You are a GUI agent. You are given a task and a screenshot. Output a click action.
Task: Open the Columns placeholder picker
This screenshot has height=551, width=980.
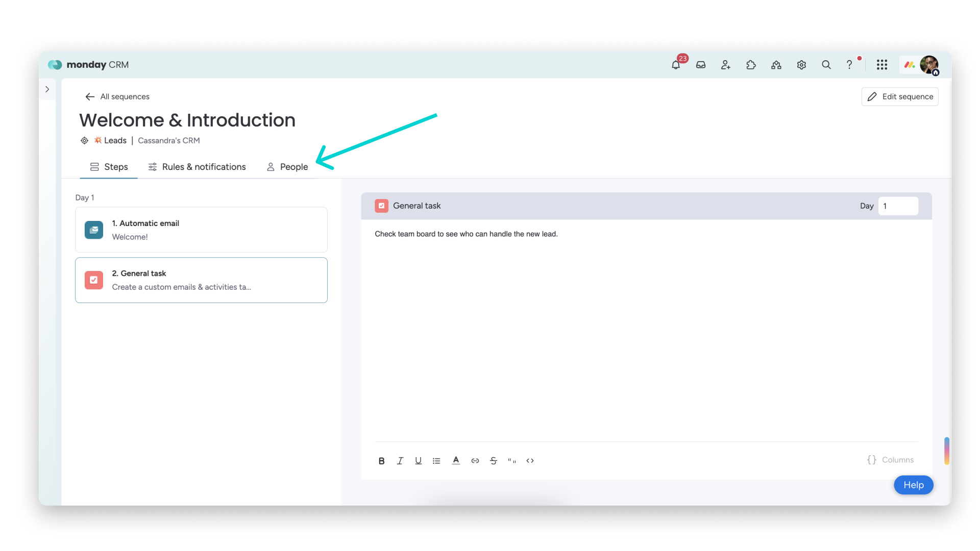coord(890,460)
